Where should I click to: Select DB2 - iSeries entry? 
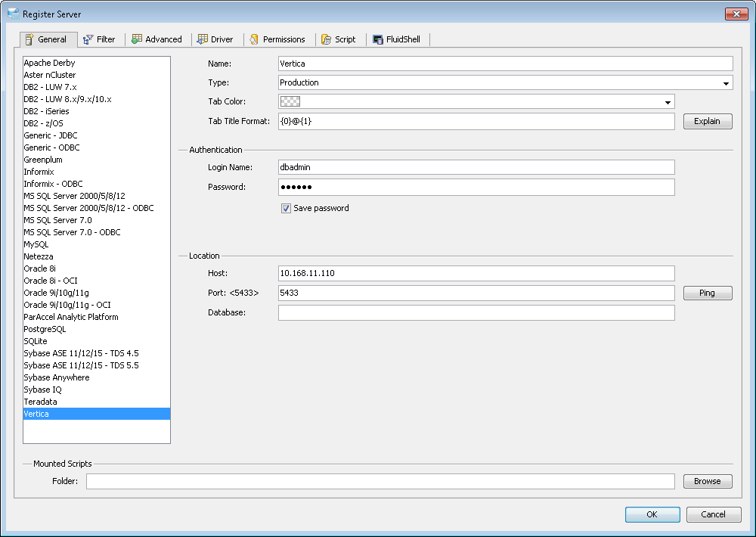[x=97, y=111]
